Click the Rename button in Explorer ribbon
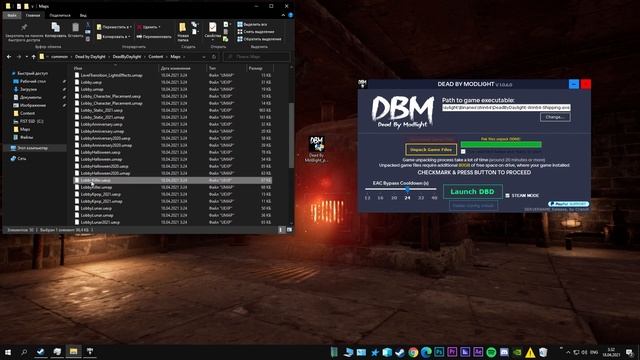This screenshot has height=360, width=640. (154, 37)
